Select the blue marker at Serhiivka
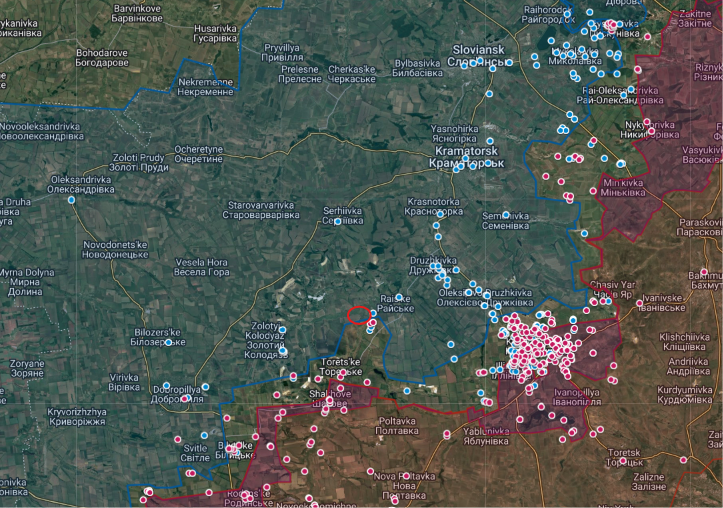This screenshot has width=723, height=508. 338,221
